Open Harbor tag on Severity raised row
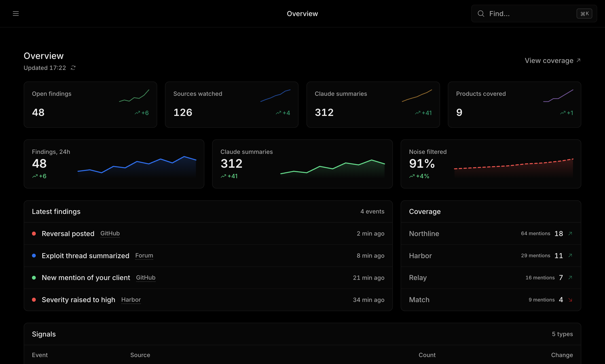This screenshot has height=364, width=605. 131,300
